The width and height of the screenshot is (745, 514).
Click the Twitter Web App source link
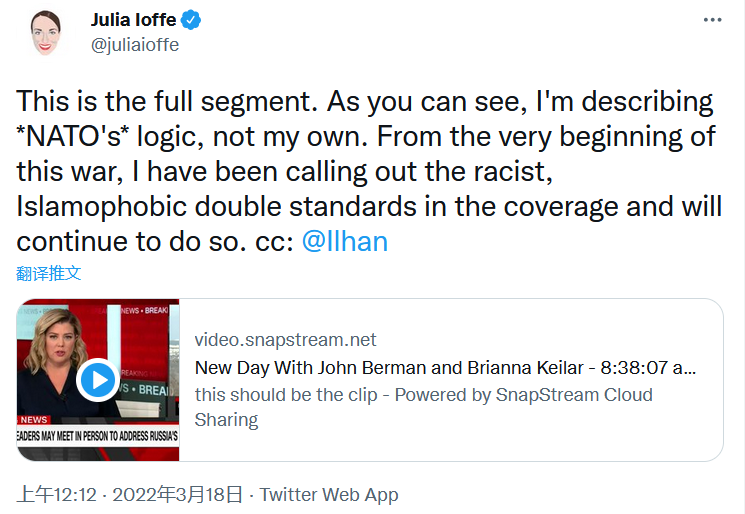pos(329,494)
